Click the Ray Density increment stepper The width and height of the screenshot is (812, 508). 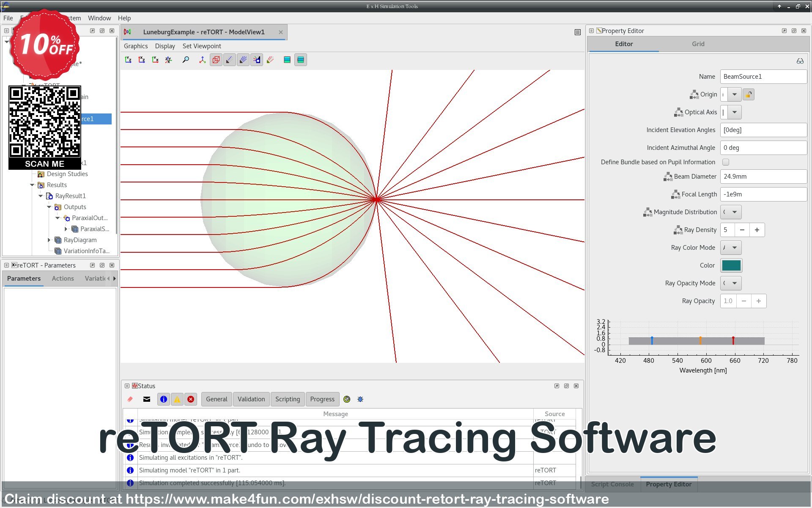(x=757, y=229)
